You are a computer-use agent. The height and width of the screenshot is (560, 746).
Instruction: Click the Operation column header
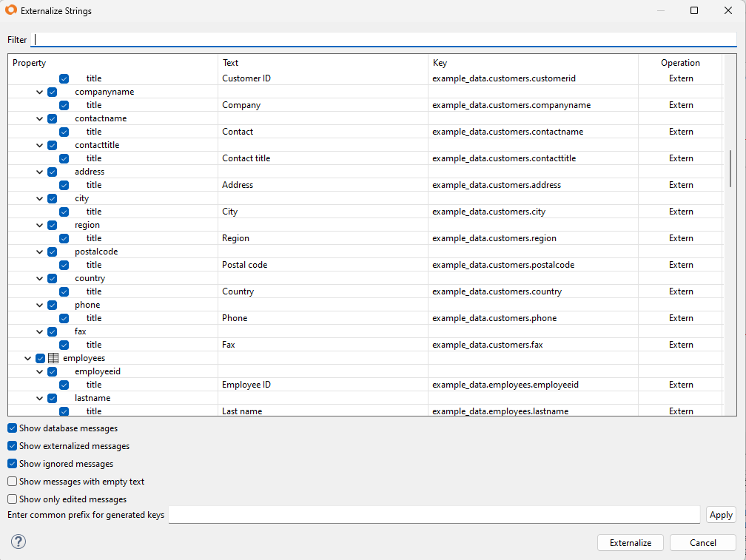pyautogui.click(x=680, y=63)
